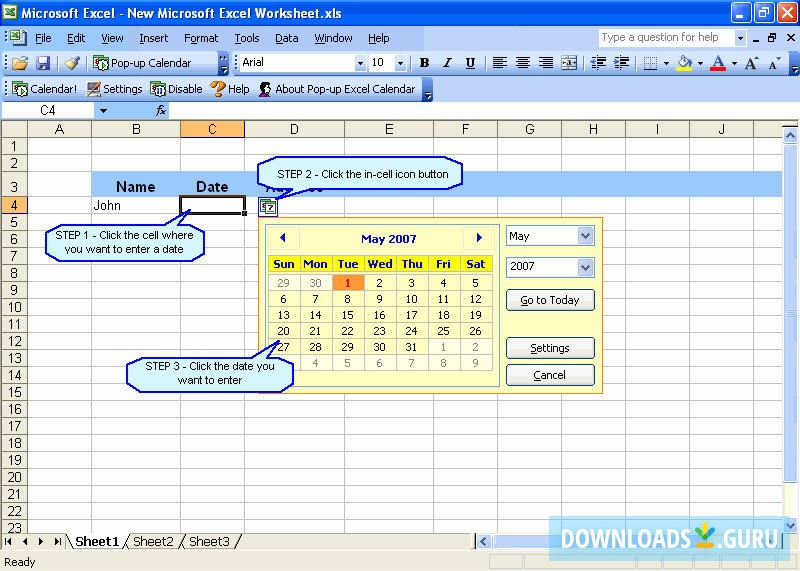Viewport: 800px width, 571px height.
Task: Click the calendar popup Settings button
Action: click(x=550, y=348)
